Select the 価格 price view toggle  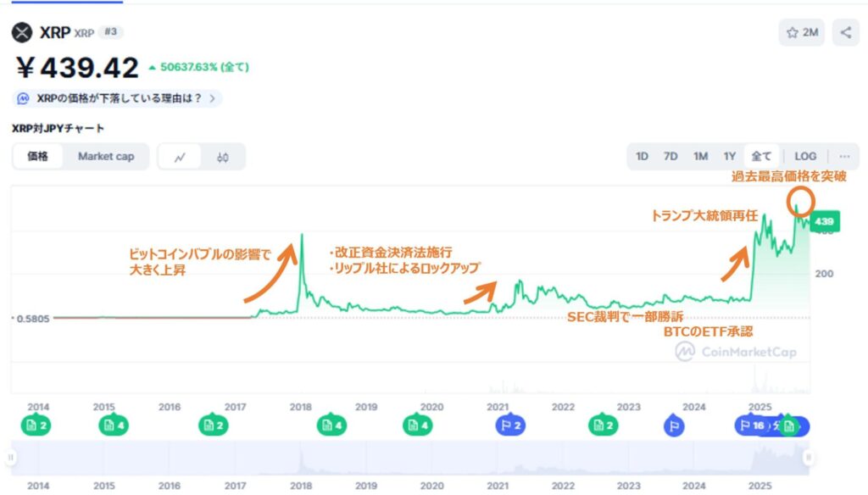tap(38, 156)
